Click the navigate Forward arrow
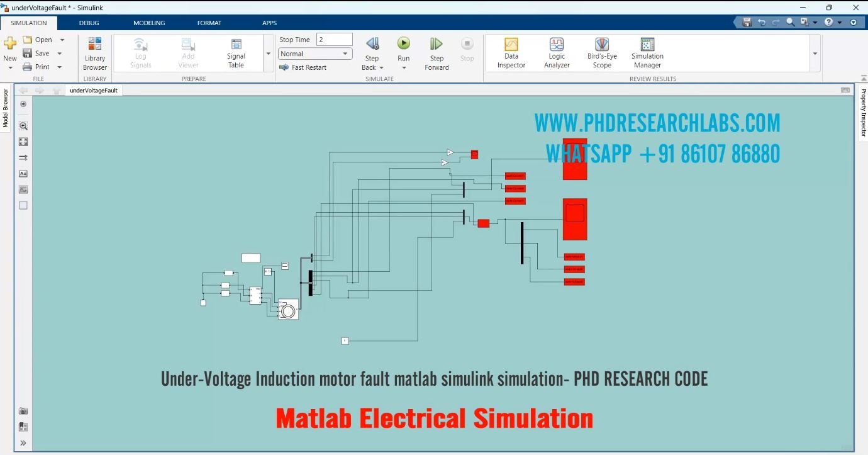Image resolution: width=868 pixels, height=455 pixels. [39, 90]
